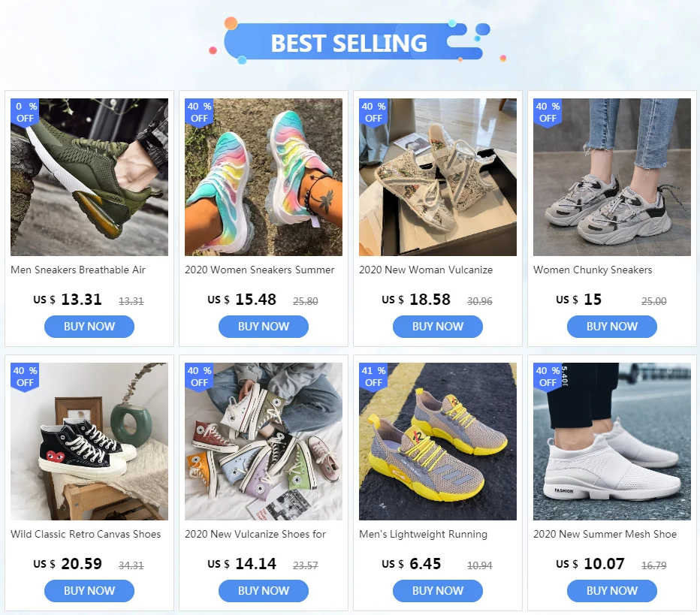The image size is (700, 615).
Task: View the white Summer Mesh Shoe image
Action: (611, 442)
